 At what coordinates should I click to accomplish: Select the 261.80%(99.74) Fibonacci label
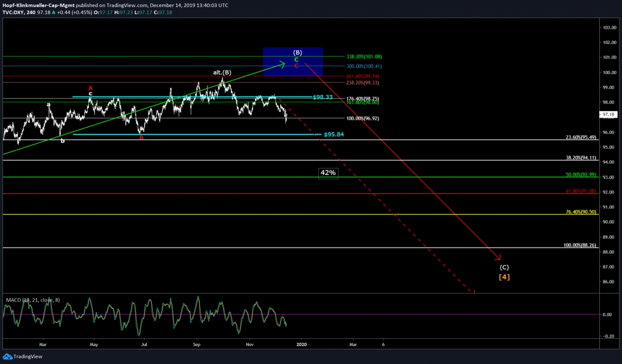[x=362, y=76]
